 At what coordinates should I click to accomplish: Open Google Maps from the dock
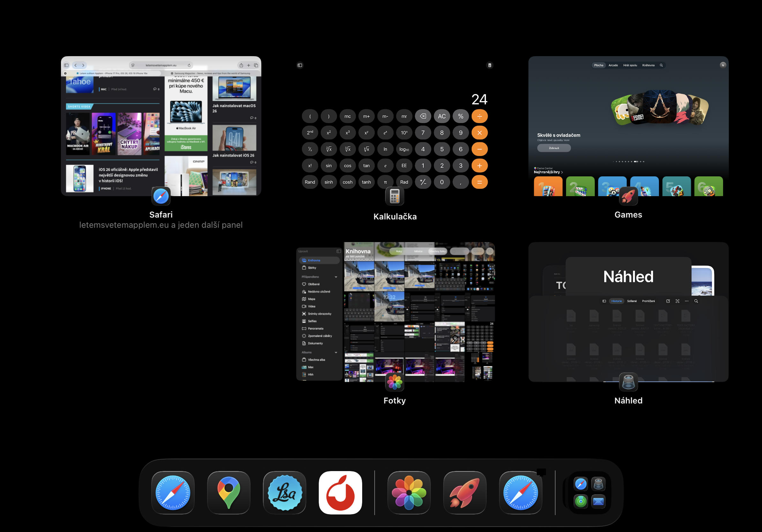228,492
